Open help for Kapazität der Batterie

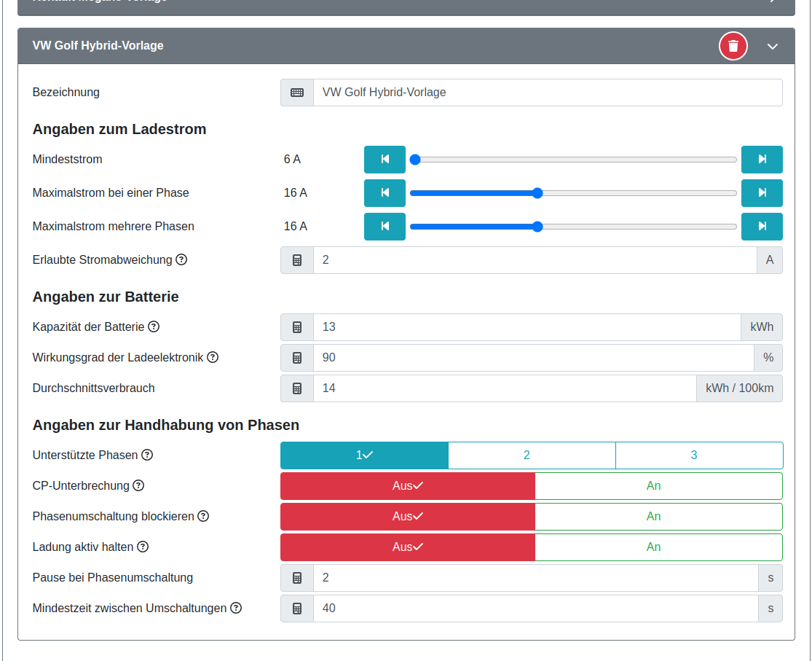[154, 326]
